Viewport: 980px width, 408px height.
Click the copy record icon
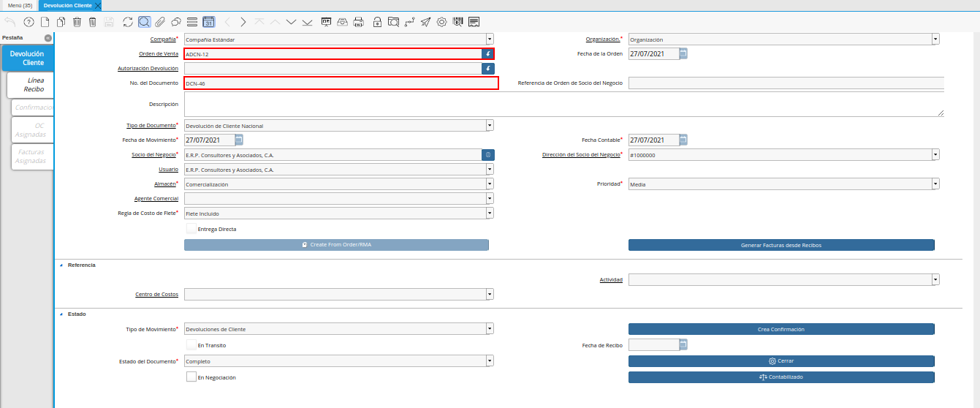61,22
